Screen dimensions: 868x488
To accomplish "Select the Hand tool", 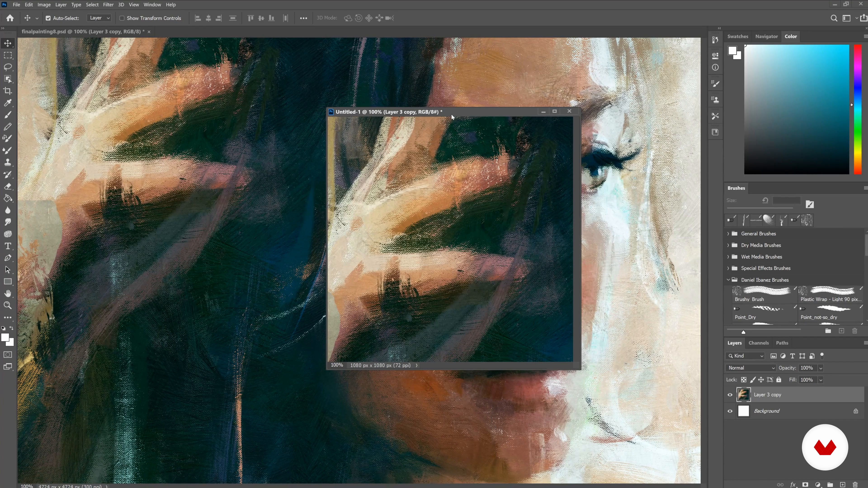I will coord(8,293).
